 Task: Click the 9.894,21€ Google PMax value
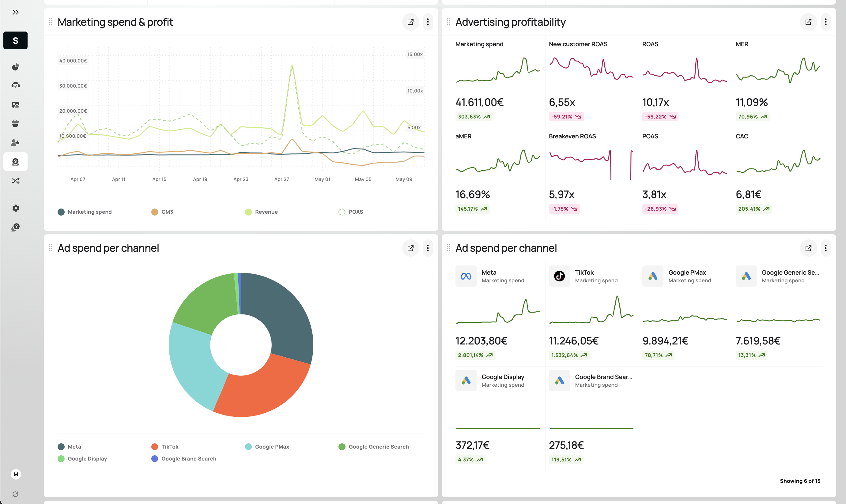[665, 340]
